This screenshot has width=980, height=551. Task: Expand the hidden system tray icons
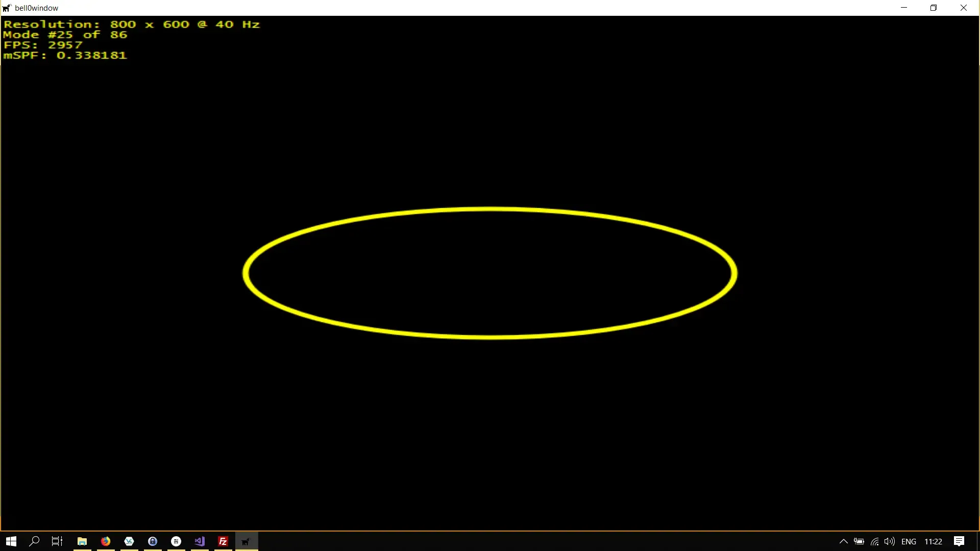tap(843, 542)
